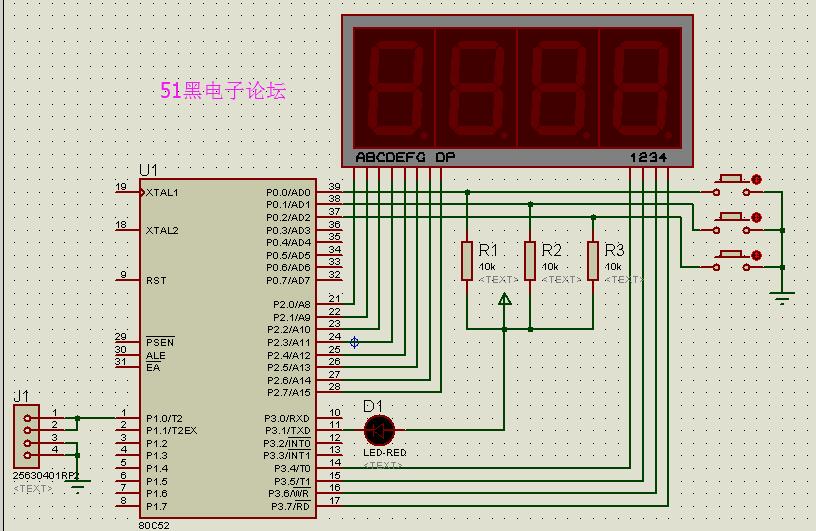Image resolution: width=816 pixels, height=531 pixels.
Task: Toggle the bottom push button's red actuator
Action: pos(757,255)
